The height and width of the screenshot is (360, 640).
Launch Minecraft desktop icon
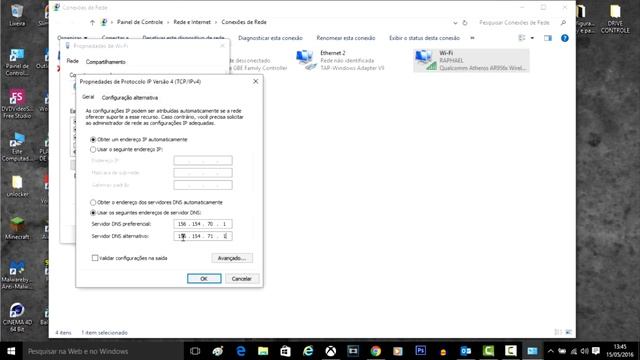coord(17,228)
